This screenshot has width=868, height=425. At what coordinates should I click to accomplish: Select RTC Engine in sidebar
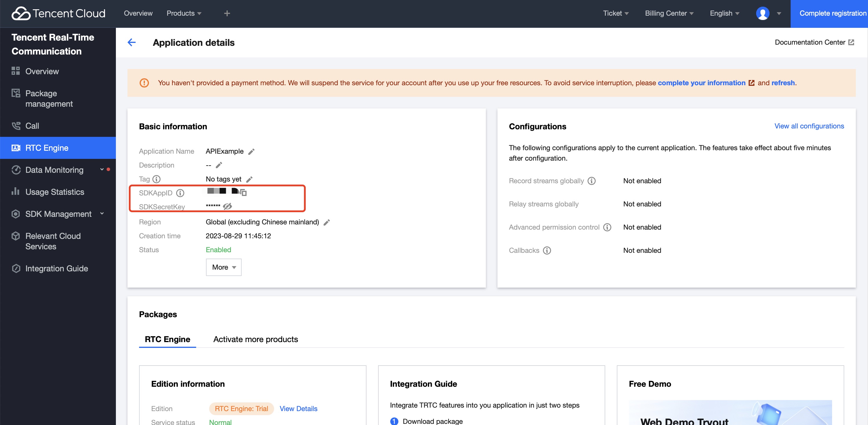[58, 148]
